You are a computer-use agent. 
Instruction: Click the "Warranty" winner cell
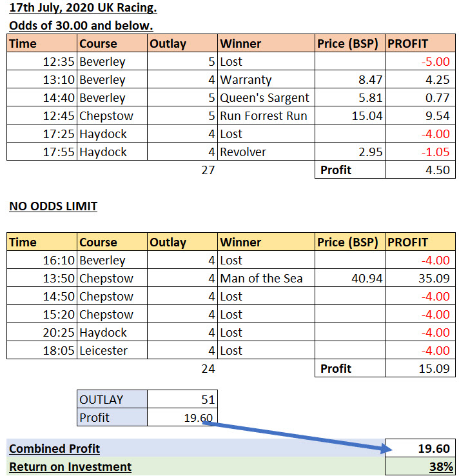click(x=246, y=81)
